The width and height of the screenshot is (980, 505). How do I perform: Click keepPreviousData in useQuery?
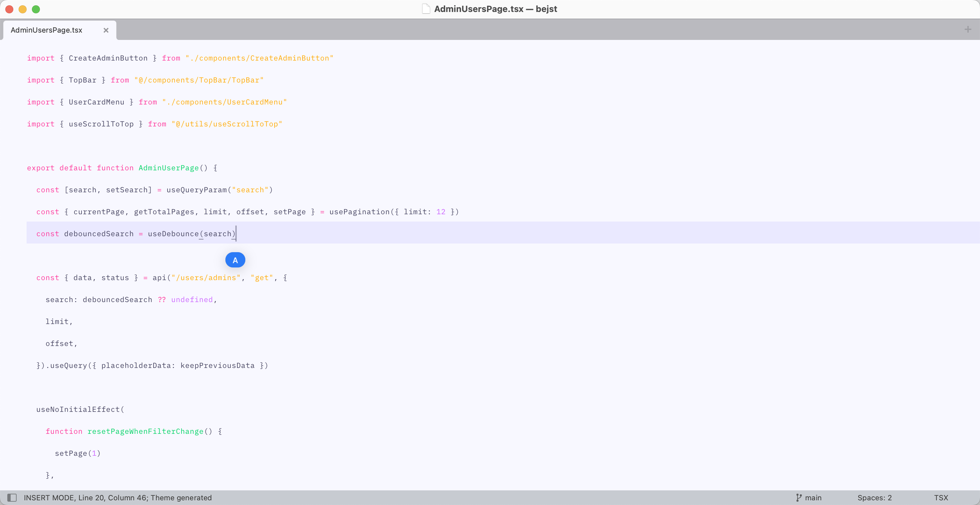pos(217,366)
